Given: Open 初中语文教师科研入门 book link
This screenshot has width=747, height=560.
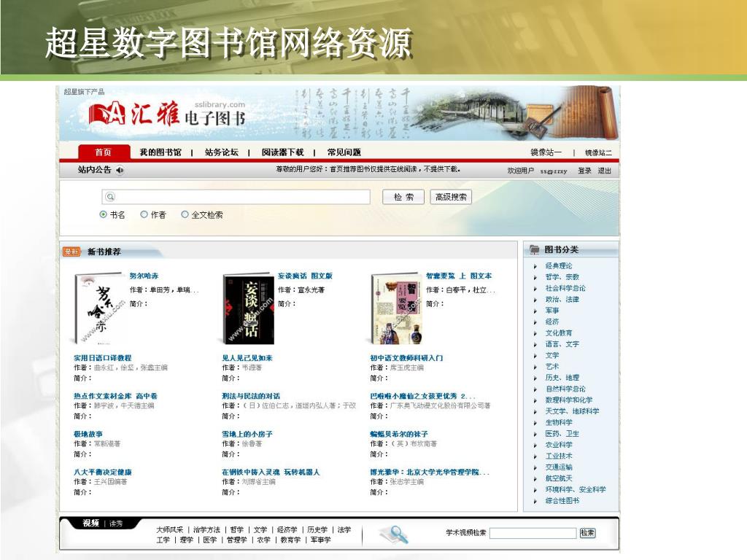Looking at the screenshot, I should (x=406, y=357).
